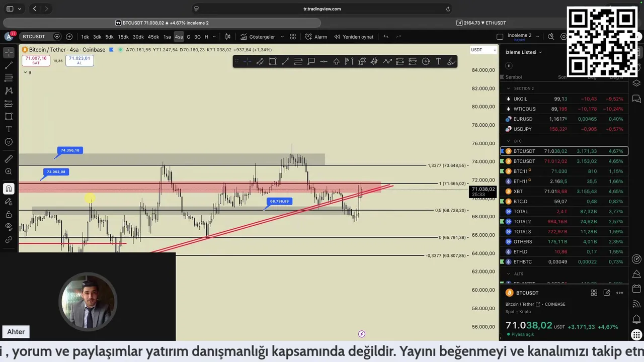Collapse the ALTS section in watchlist
Image resolution: width=644 pixels, height=362 pixels.
pos(508,274)
